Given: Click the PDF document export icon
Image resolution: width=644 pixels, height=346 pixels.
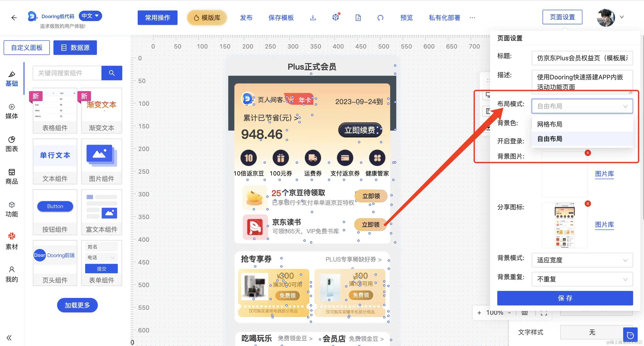Looking at the screenshot, I should click(x=358, y=17).
